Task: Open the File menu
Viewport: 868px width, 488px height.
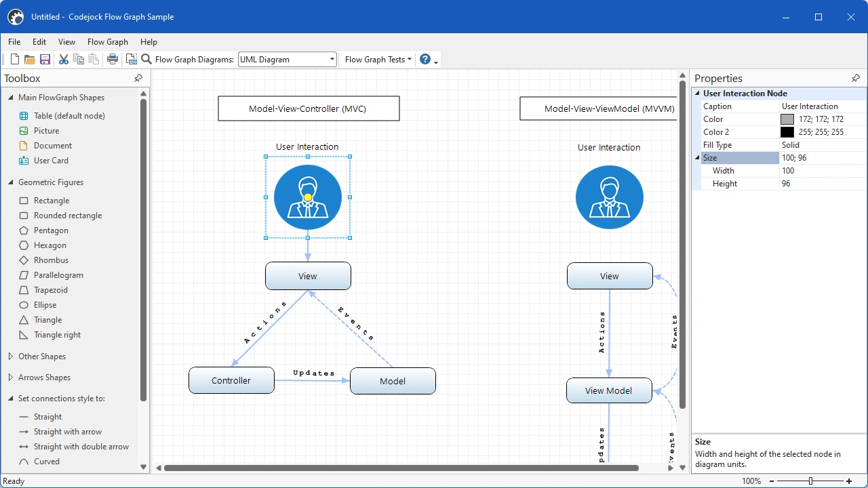Action: (x=14, y=42)
